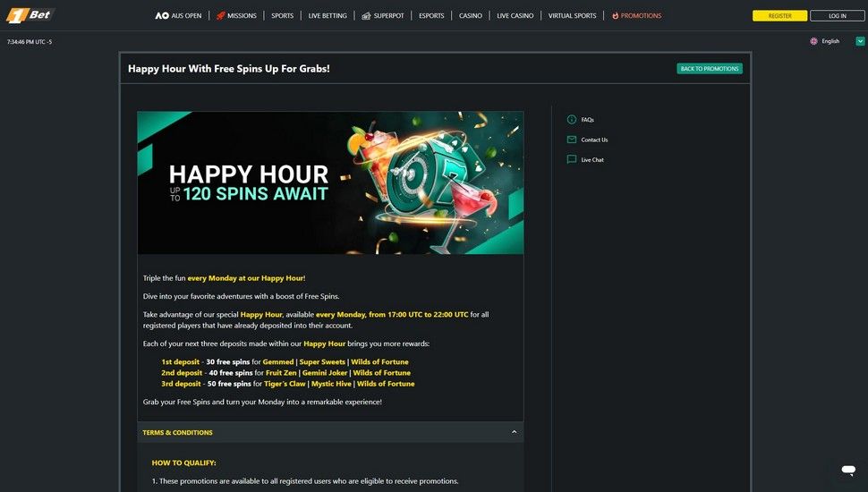This screenshot has height=492, width=868.
Task: Click the Gemmed game link
Action: click(278, 362)
